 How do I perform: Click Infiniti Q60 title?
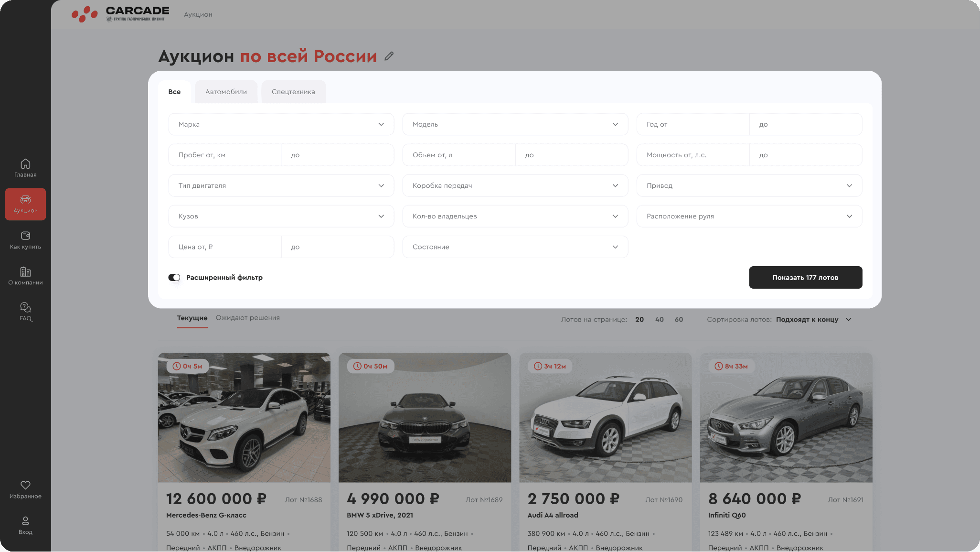click(727, 515)
